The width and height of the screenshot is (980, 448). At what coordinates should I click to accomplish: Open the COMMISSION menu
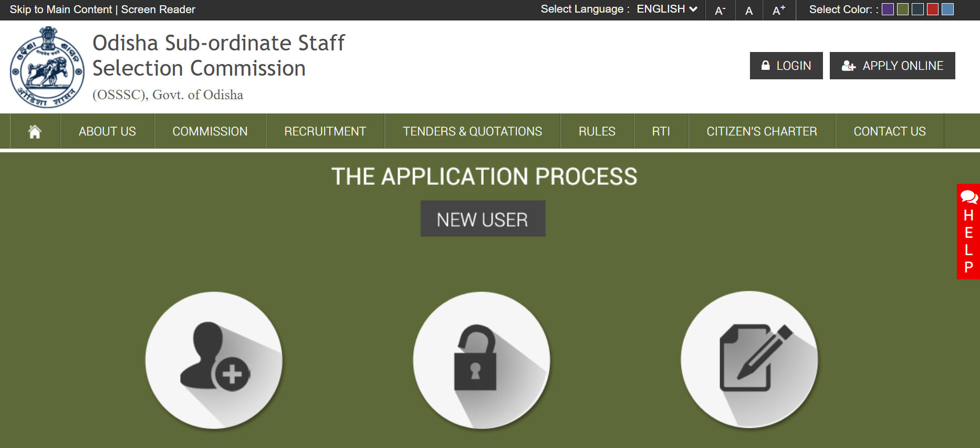[x=210, y=131]
